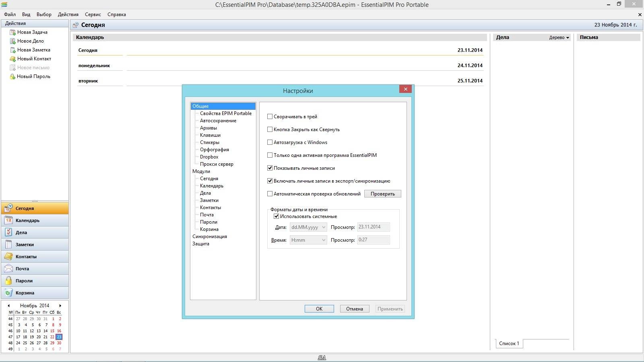Select Клавиши in settings tree

click(210, 135)
